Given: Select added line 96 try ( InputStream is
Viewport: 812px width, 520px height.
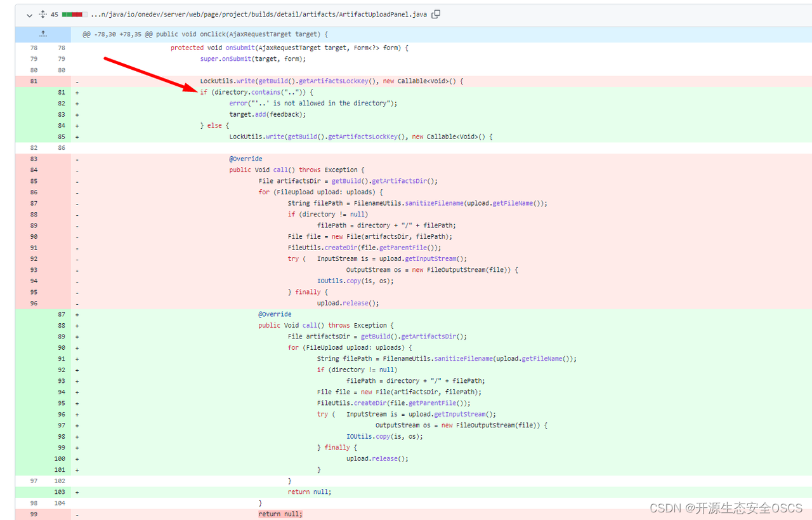Looking at the screenshot, I should coord(407,415).
